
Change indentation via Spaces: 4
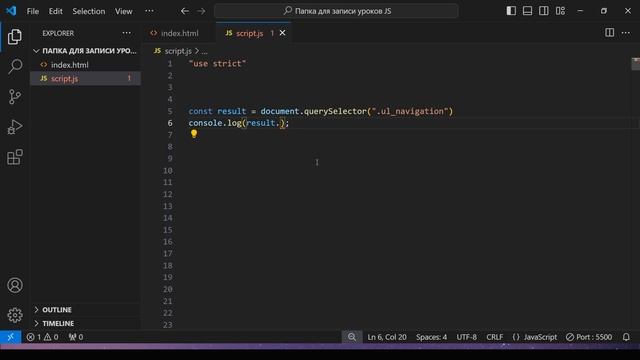[x=431, y=337]
